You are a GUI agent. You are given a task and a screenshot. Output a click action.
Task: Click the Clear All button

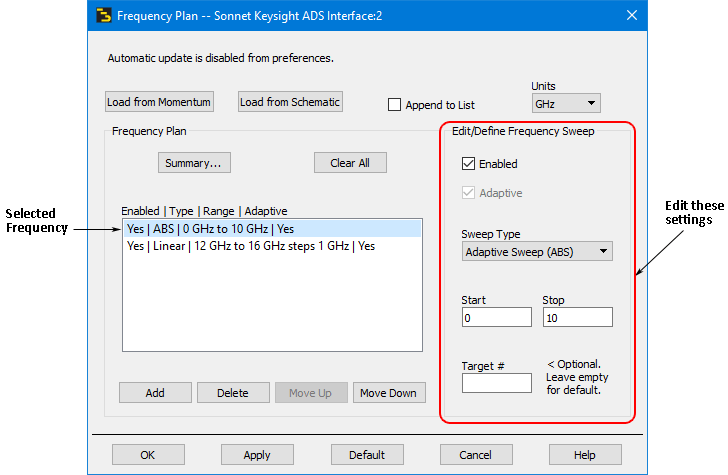(350, 163)
